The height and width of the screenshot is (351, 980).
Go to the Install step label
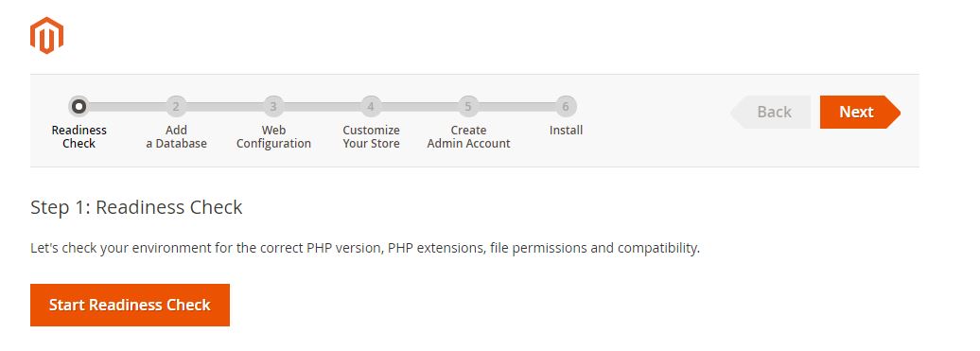pos(567,131)
